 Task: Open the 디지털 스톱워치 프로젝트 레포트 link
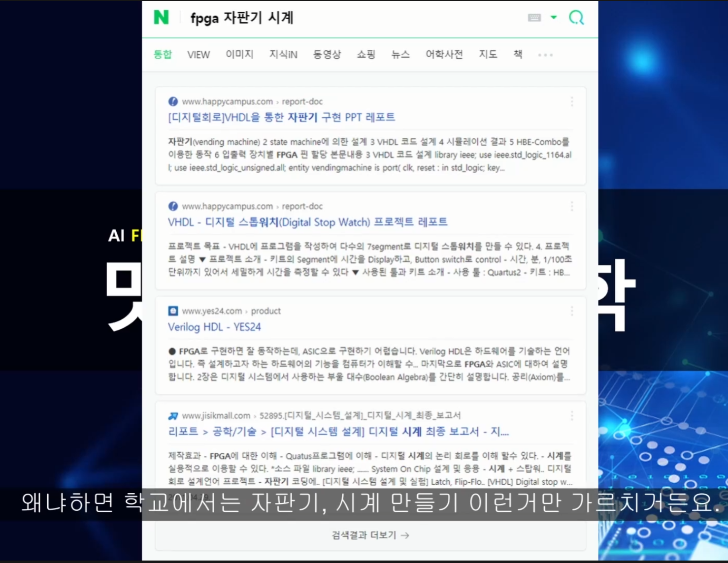[x=307, y=222]
